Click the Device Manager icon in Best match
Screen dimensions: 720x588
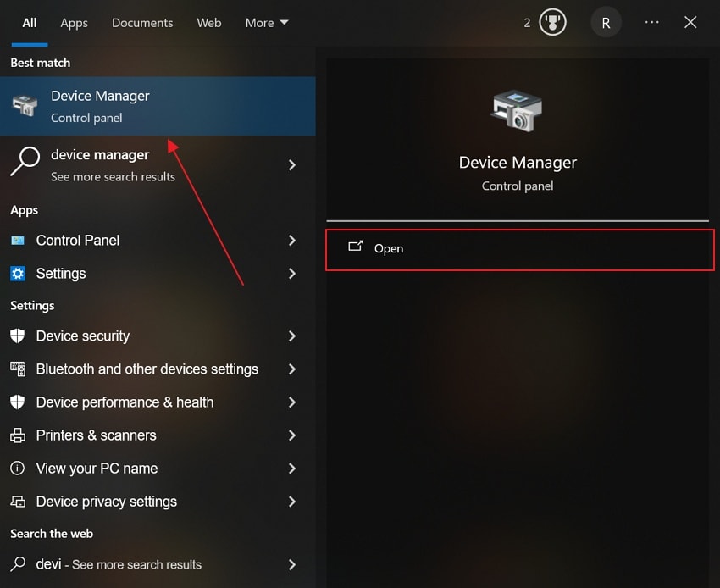[x=25, y=106]
